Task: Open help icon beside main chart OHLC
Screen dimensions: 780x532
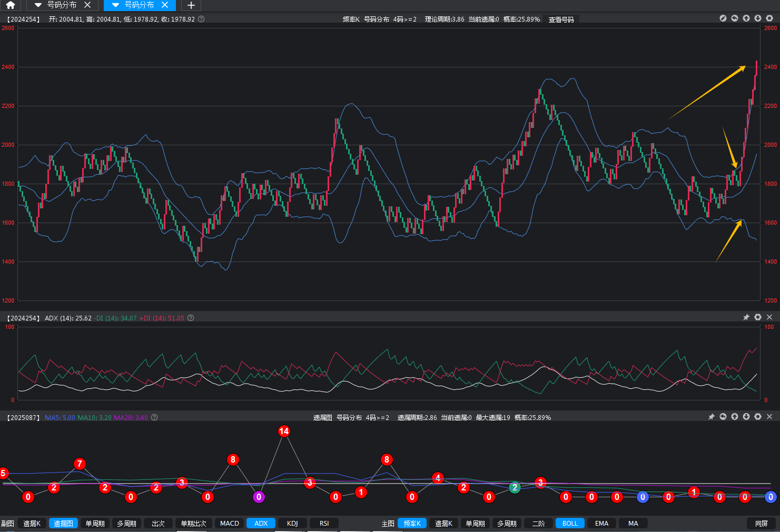Action: 201,19
